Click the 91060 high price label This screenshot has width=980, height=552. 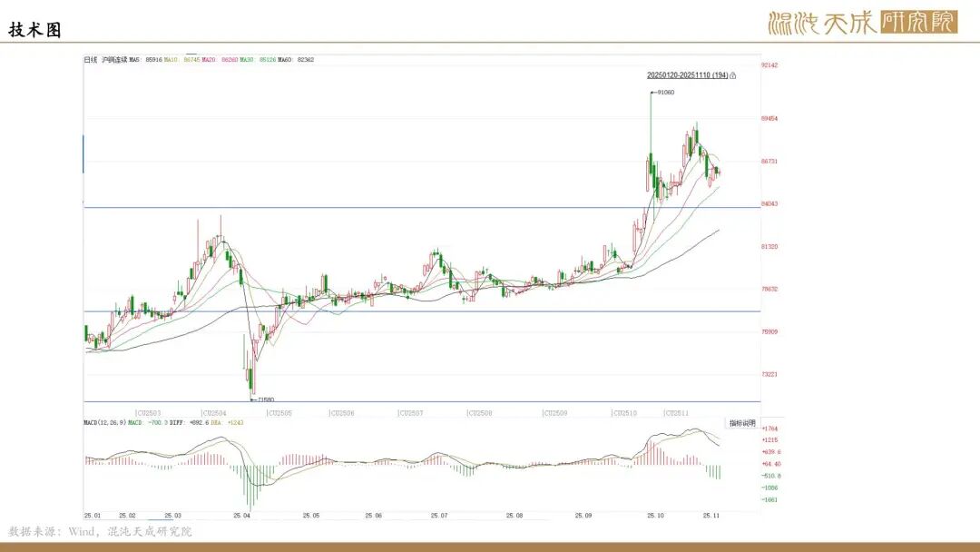click(664, 93)
